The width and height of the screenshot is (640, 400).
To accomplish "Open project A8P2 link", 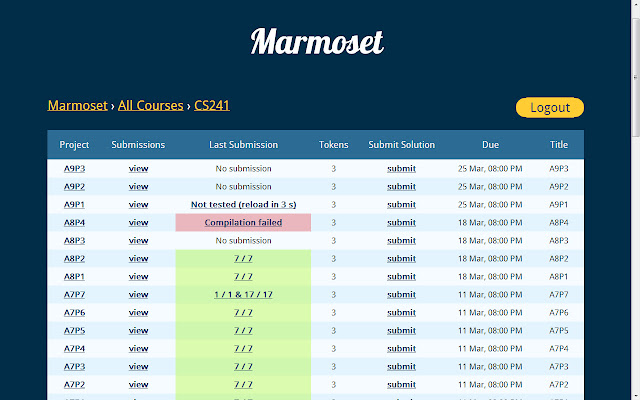I will pos(74,258).
